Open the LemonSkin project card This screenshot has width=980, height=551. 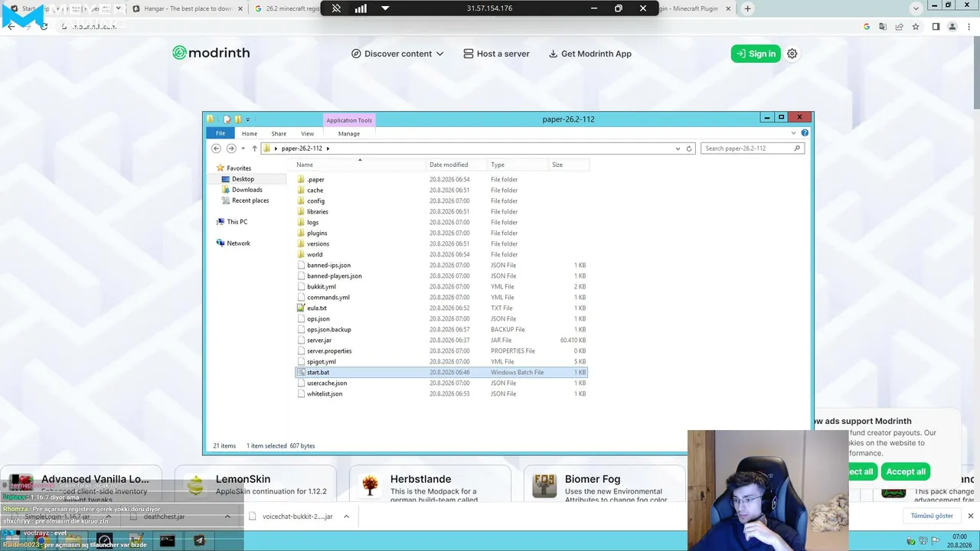click(256, 485)
